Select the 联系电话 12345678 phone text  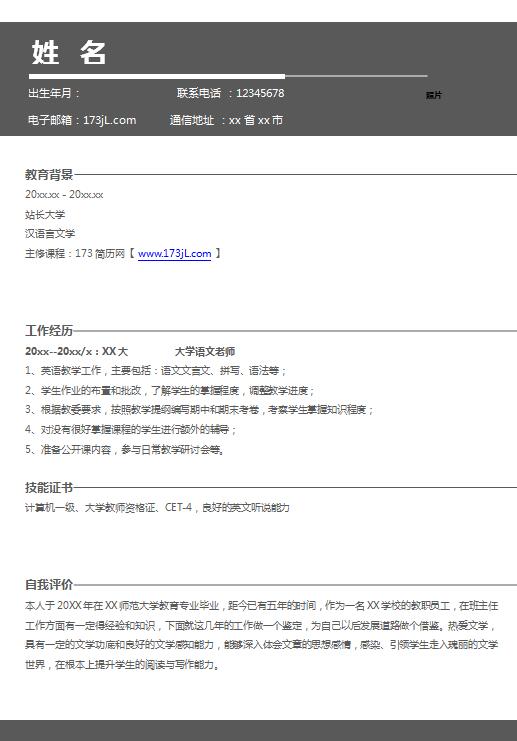coord(231,93)
